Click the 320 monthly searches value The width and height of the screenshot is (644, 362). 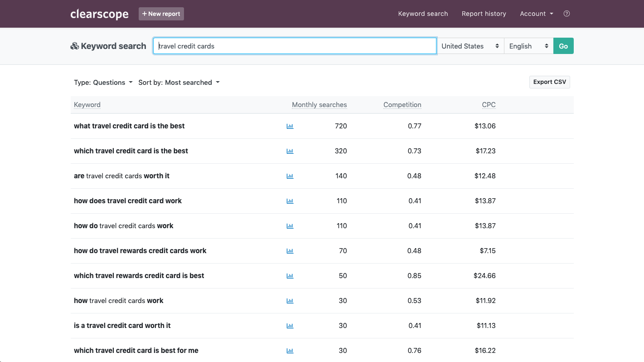point(341,151)
